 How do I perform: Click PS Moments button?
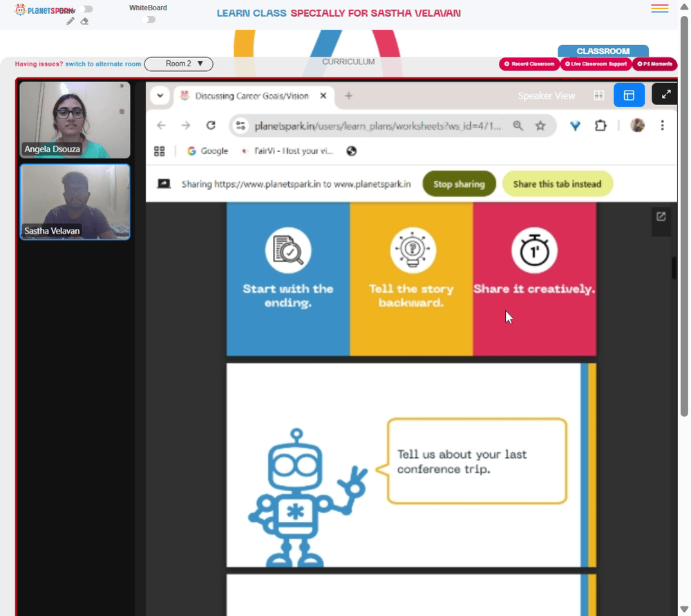click(x=654, y=64)
